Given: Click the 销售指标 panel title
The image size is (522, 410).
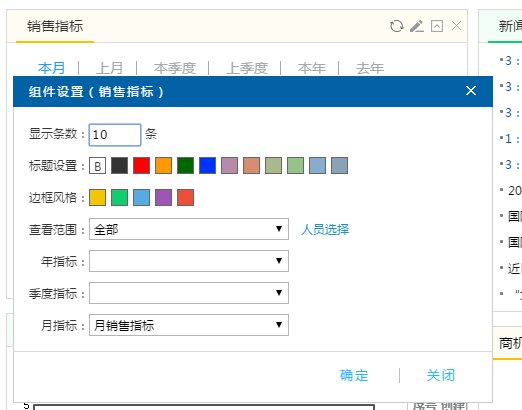Looking at the screenshot, I should 55,26.
